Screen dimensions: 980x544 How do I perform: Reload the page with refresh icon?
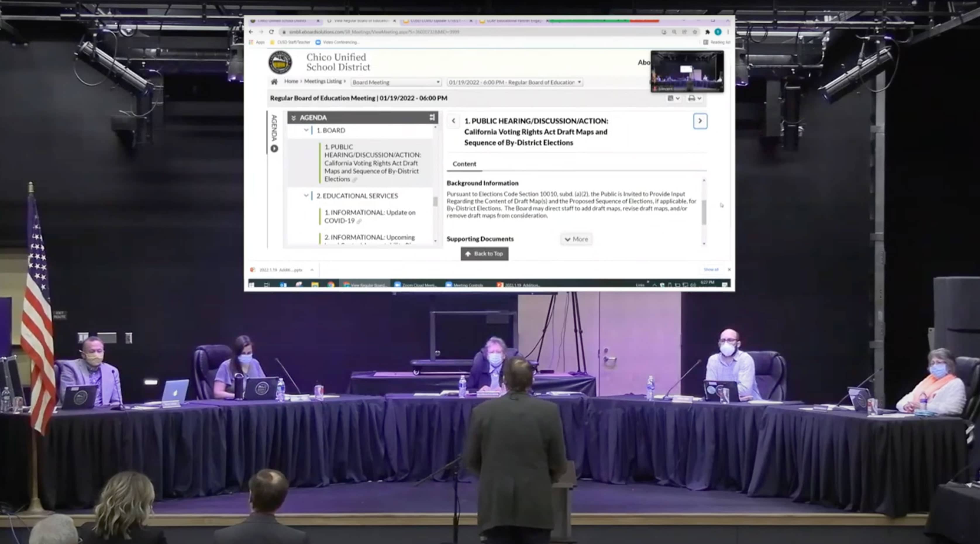(271, 32)
